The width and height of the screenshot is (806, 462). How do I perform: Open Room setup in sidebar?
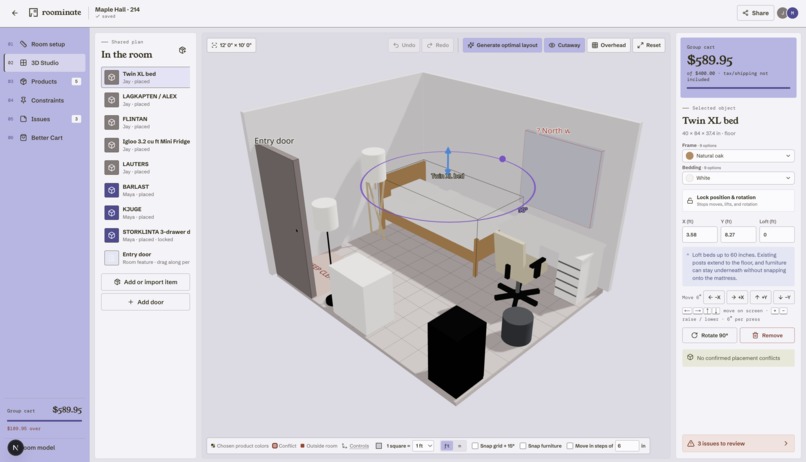click(x=44, y=44)
